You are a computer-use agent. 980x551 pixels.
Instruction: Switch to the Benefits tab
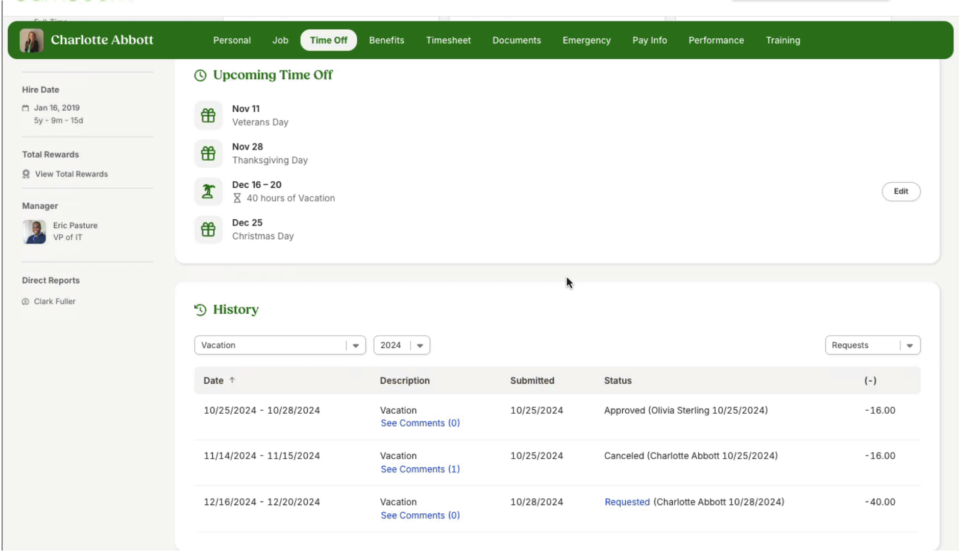[386, 40]
